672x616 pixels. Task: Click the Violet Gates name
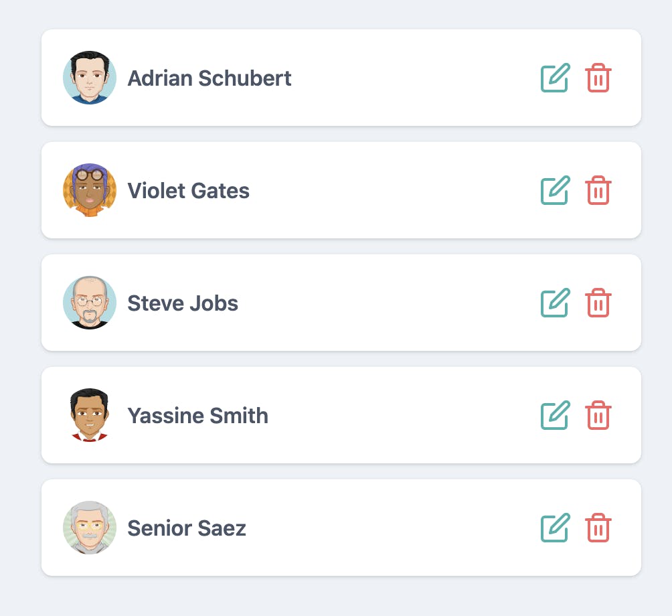[x=188, y=191]
